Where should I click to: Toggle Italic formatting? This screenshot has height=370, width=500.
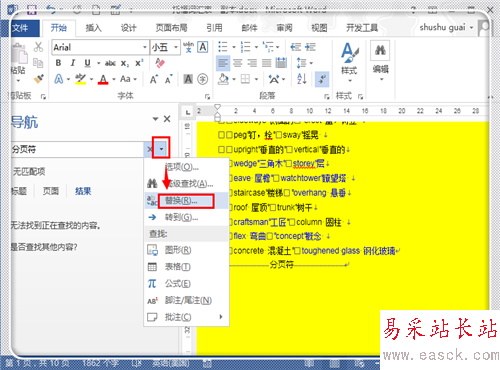[73, 63]
